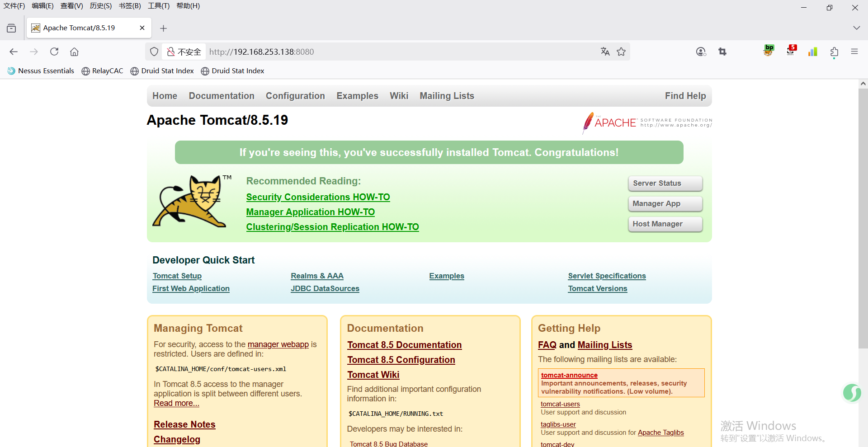Open the 编辑(E) menu
The image size is (868, 447).
click(x=43, y=6)
